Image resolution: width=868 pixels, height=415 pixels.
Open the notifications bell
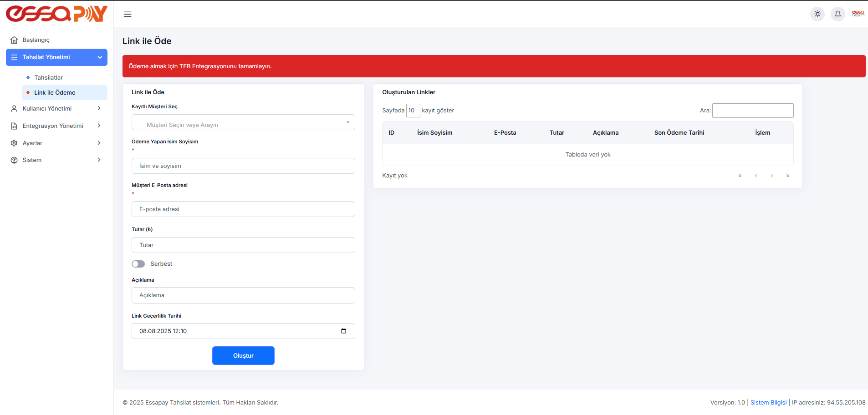(837, 14)
